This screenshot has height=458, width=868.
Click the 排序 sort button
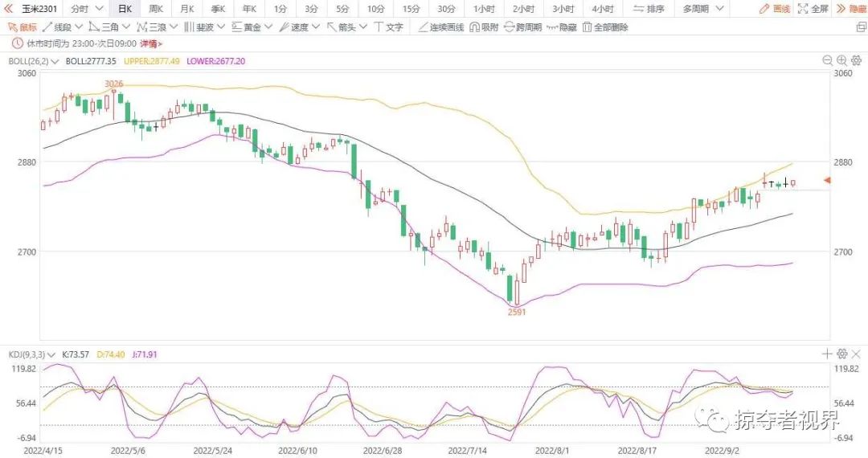coord(649,9)
